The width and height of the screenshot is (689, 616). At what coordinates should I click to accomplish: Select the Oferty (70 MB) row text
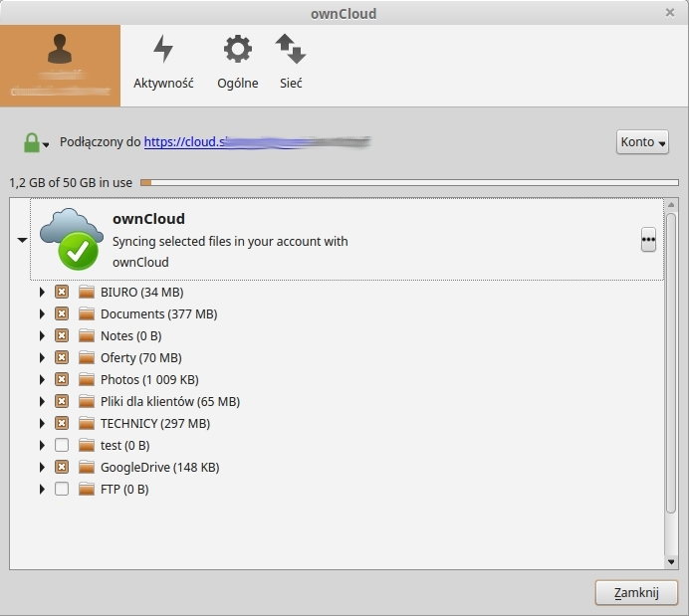[141, 358]
